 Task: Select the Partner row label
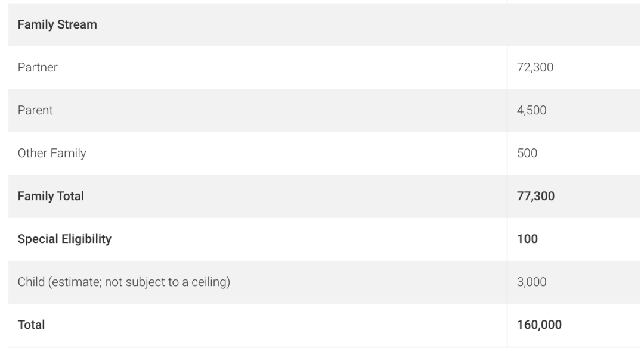[38, 67]
